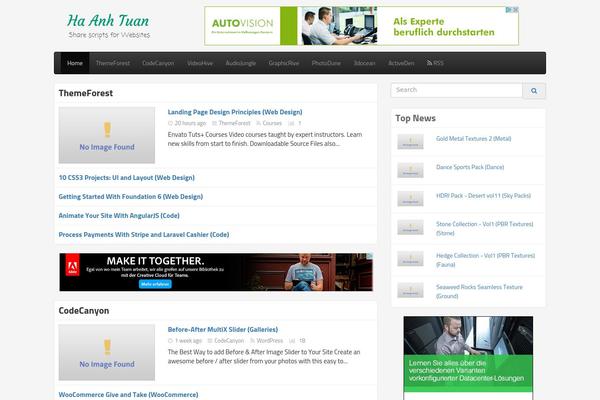This screenshot has width=600, height=400.
Task: Click the Datacenter-Lösungen sidebar advertisement
Action: (468, 358)
